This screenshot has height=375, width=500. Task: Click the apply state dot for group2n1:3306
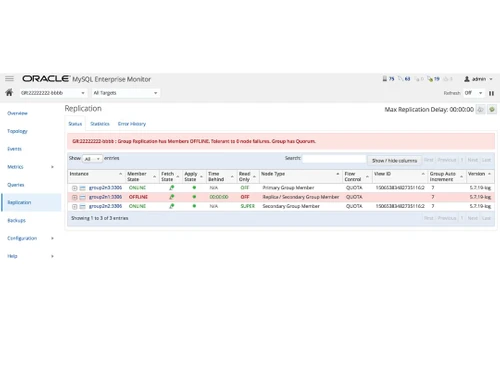(194, 197)
